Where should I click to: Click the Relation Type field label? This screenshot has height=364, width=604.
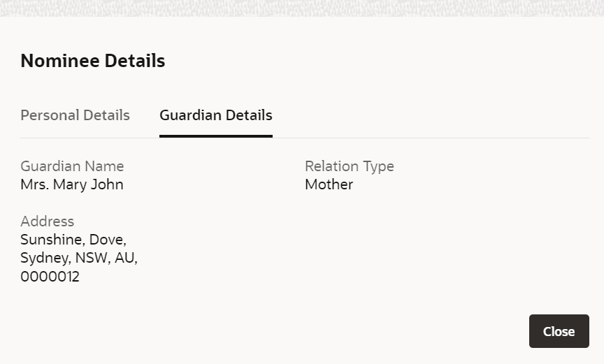[x=349, y=166]
